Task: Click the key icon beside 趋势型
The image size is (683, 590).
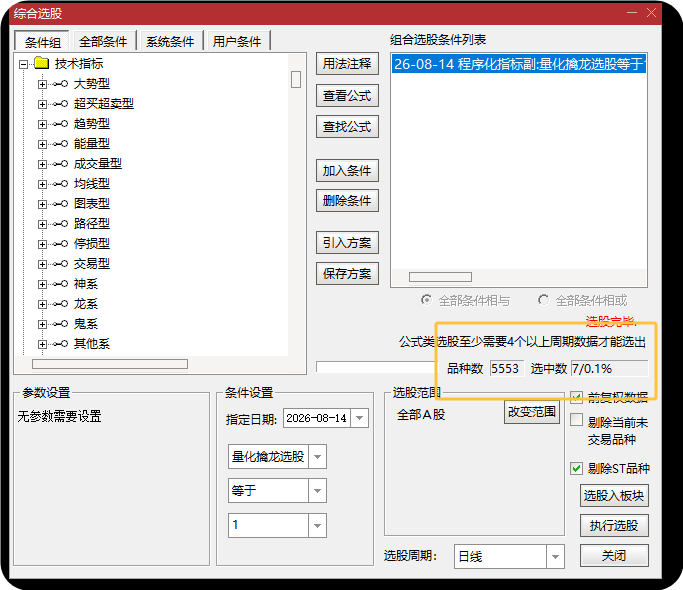Action: 61,124
